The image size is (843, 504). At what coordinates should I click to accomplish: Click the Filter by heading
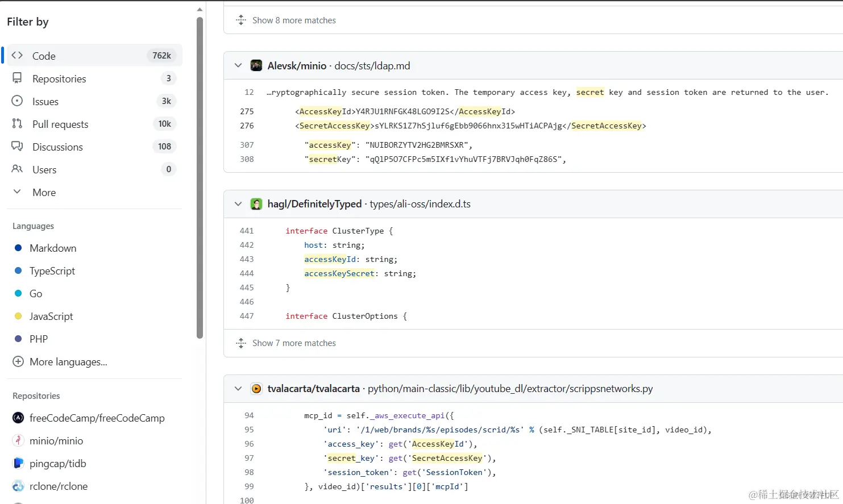28,22
